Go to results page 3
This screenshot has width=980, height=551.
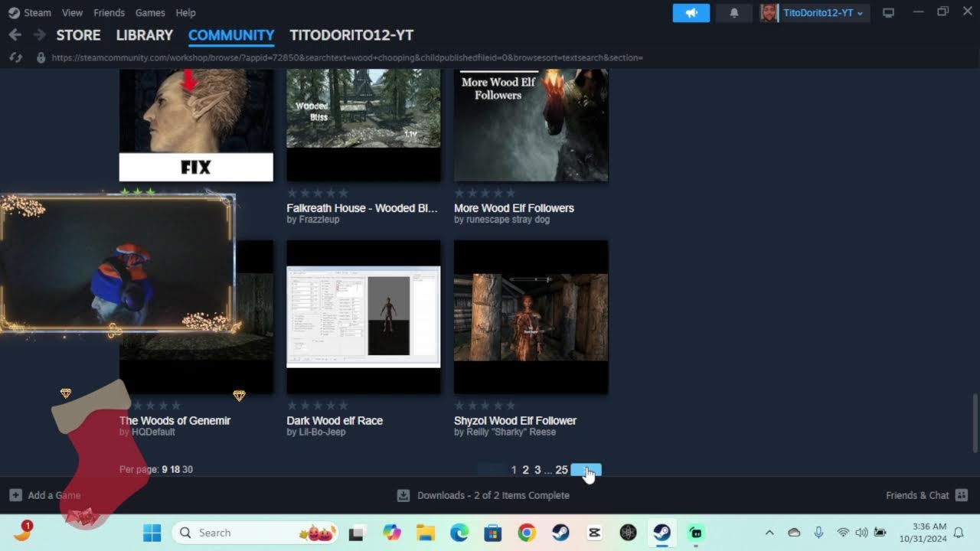click(x=537, y=470)
